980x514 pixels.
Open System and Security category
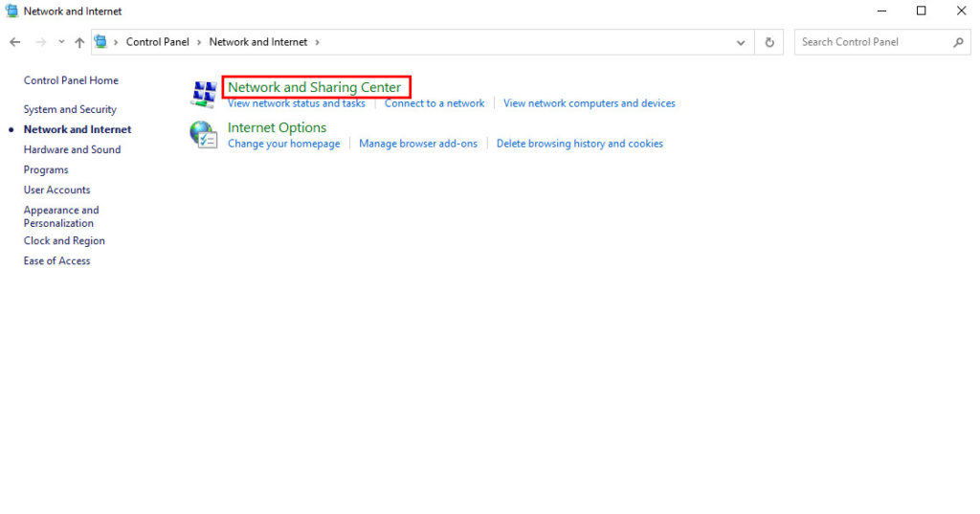click(x=70, y=109)
